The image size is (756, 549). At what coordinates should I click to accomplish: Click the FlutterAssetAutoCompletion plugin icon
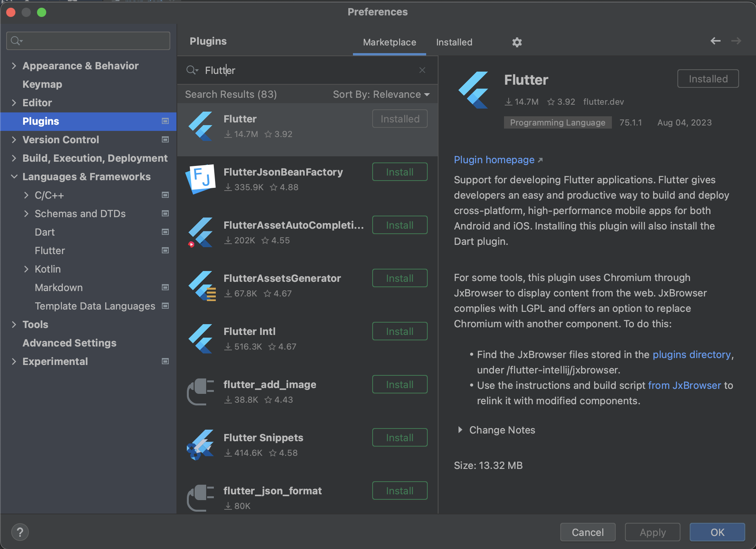[200, 233]
